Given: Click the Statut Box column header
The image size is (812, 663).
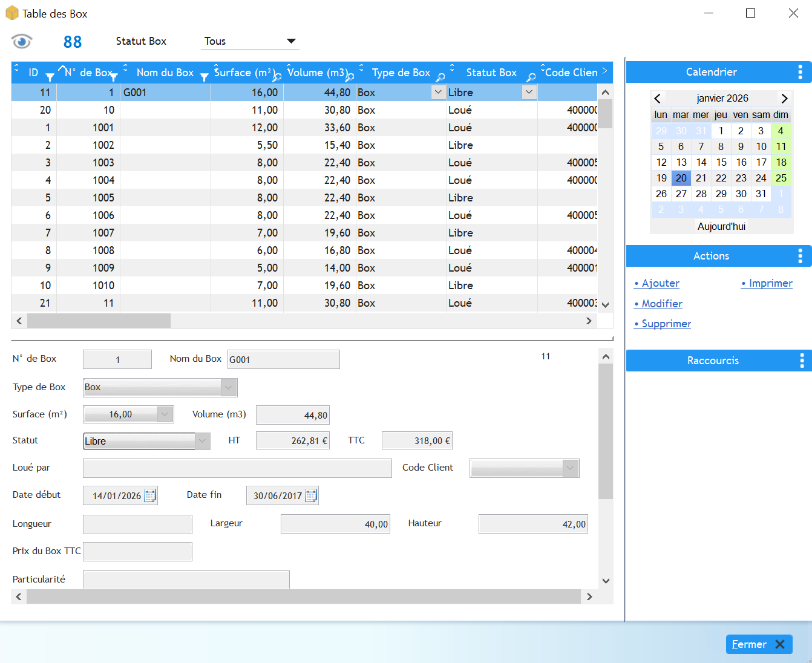Looking at the screenshot, I should point(491,73).
